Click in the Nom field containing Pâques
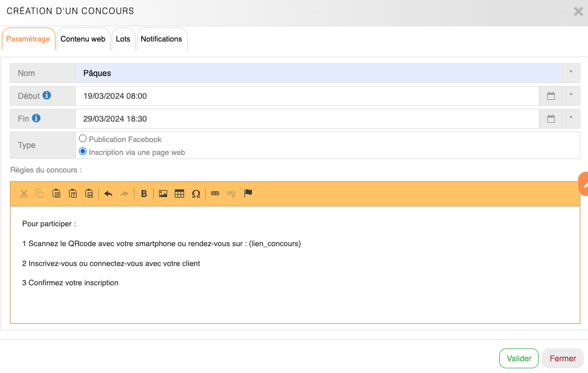 (x=319, y=73)
